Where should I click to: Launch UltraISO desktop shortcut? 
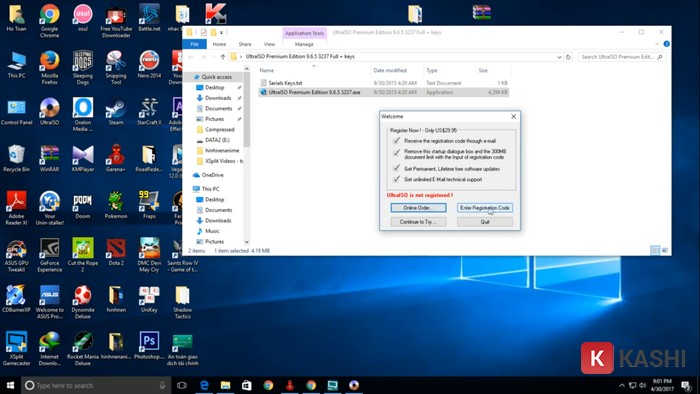50,112
